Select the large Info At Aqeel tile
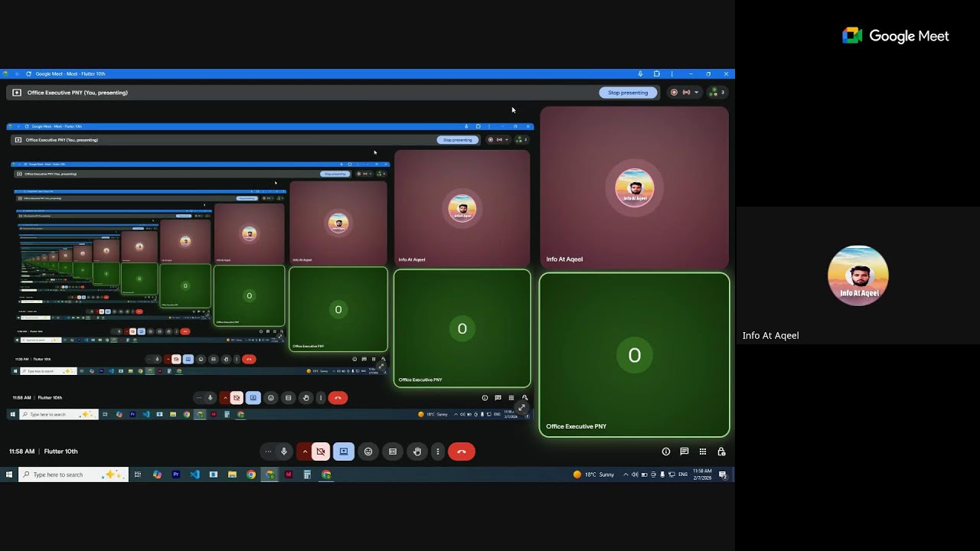Image resolution: width=980 pixels, height=551 pixels. pyautogui.click(x=634, y=187)
